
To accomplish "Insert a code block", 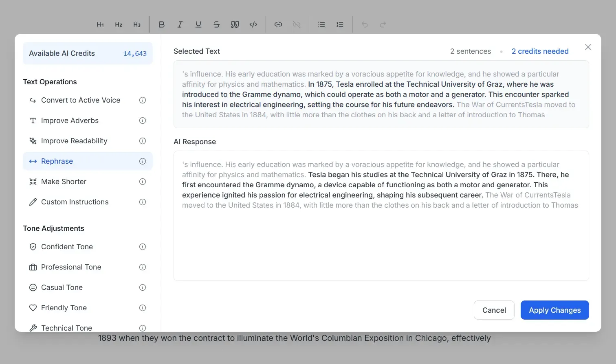I will tap(253, 24).
